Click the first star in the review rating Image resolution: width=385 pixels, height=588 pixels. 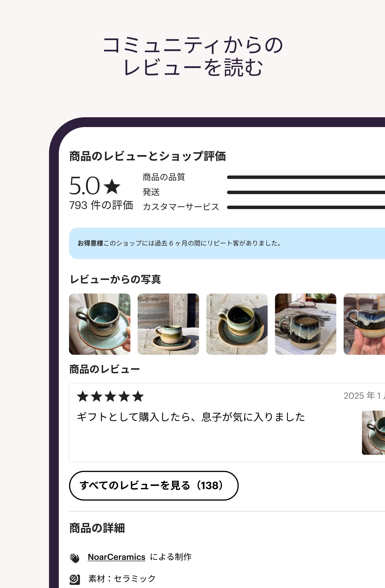83,396
